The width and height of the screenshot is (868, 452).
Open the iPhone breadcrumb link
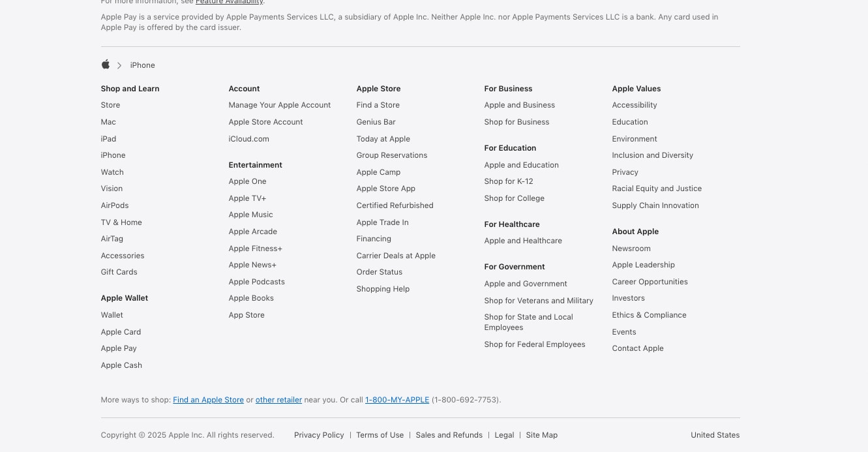pos(142,65)
